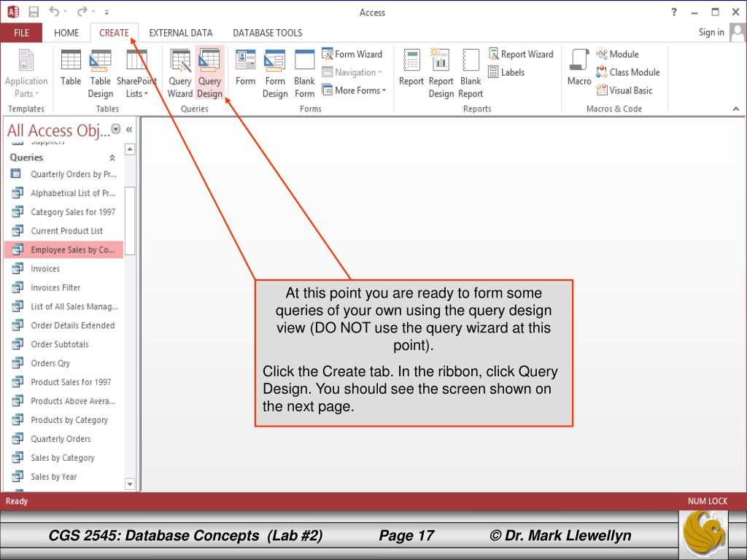Select Quarterly Orders by Product query
Image resolution: width=747 pixels, height=560 pixels.
64,174
